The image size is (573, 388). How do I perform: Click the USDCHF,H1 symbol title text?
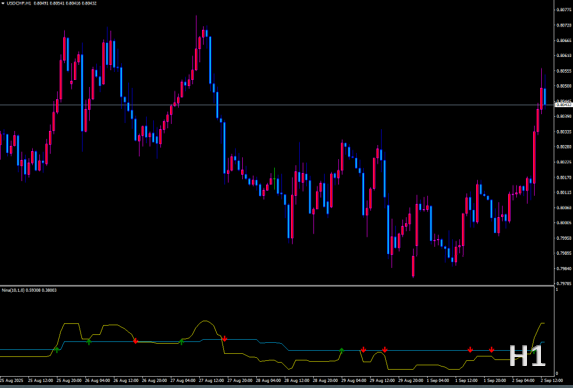(x=19, y=3)
